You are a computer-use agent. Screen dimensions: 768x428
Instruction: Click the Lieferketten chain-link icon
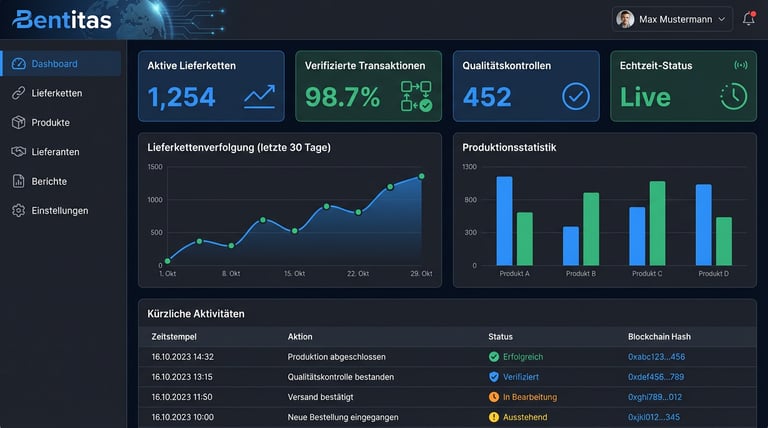tap(19, 93)
